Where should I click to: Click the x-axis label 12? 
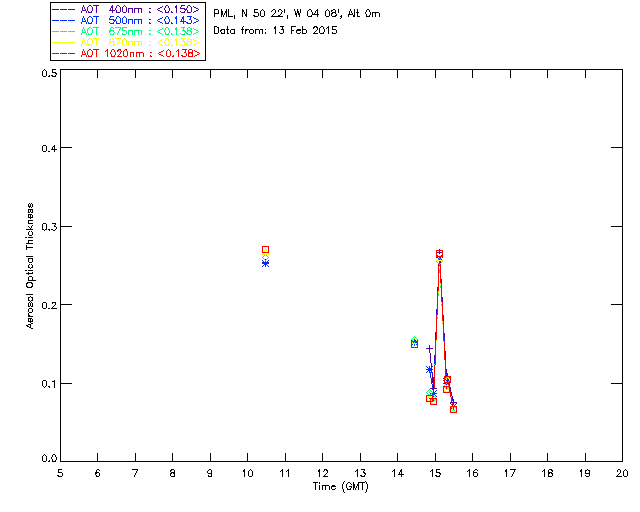tap(322, 473)
